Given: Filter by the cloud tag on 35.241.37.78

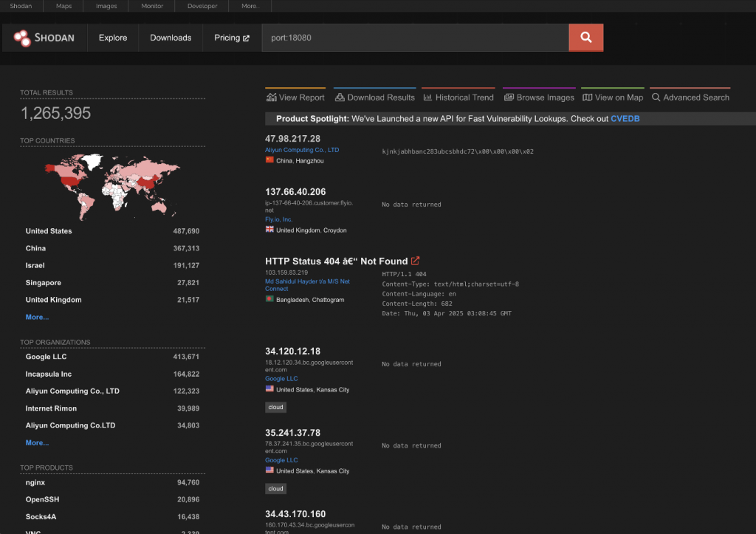Looking at the screenshot, I should point(275,488).
